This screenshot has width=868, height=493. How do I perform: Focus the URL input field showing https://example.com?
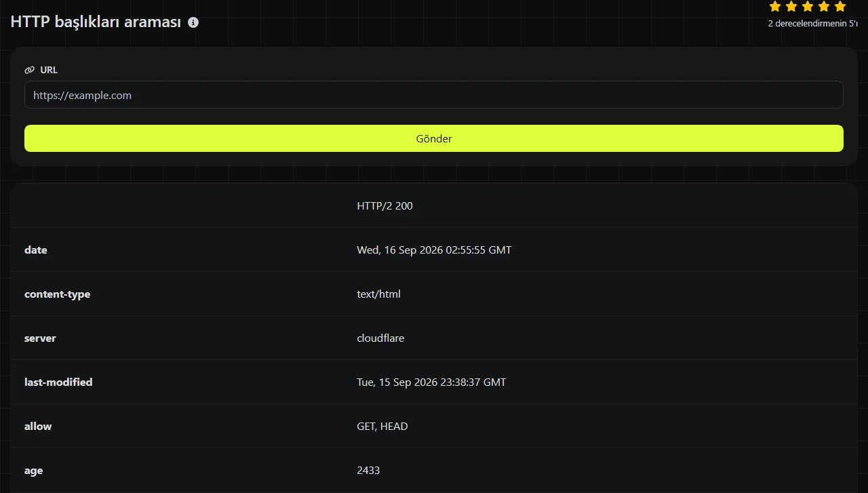pyautogui.click(x=434, y=95)
